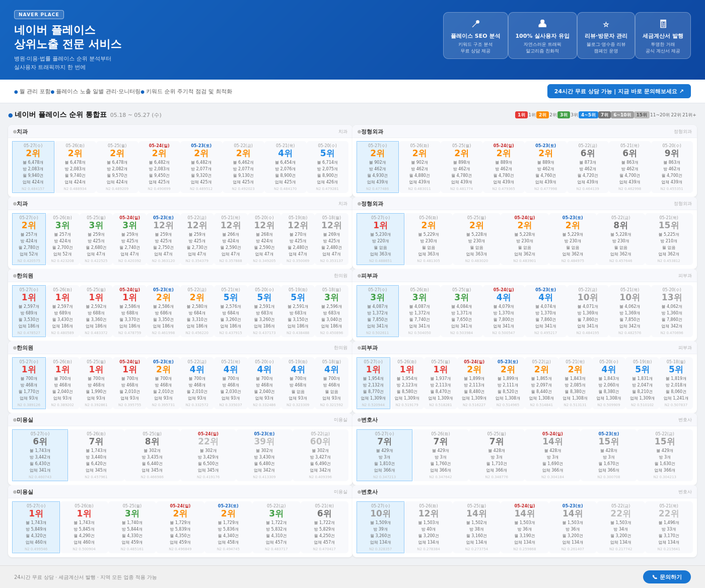Click the phone icon in the 문의하기 button

pos(655,577)
